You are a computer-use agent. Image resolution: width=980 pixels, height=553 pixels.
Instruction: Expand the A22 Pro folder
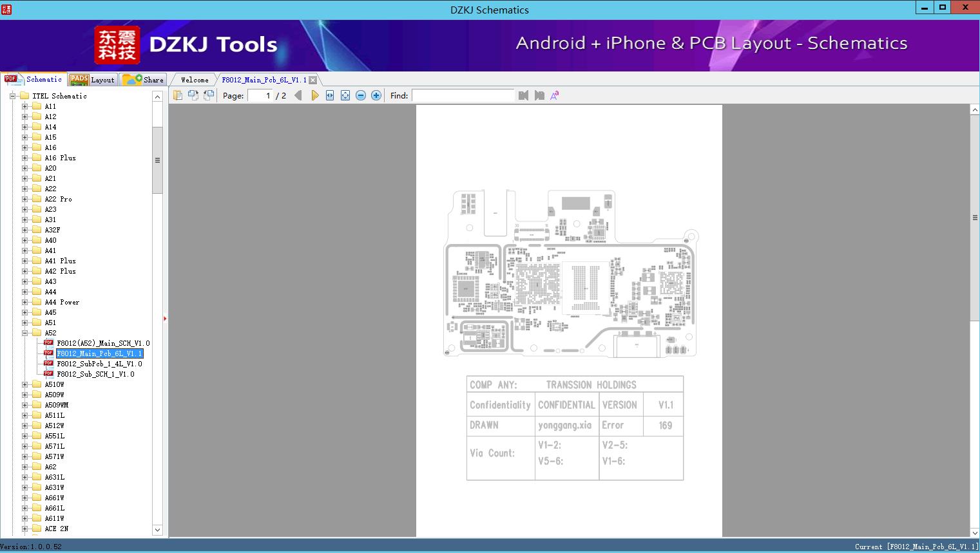click(x=25, y=199)
